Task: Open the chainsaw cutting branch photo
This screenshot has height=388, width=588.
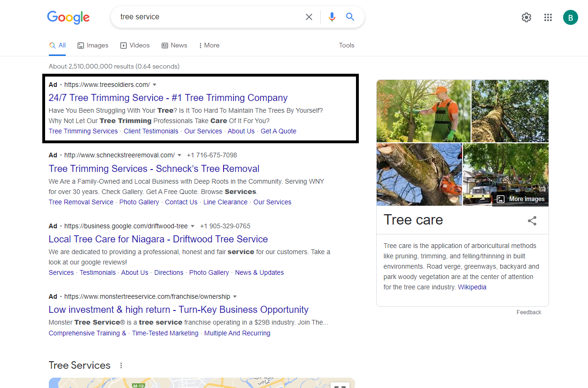Action: (x=419, y=174)
